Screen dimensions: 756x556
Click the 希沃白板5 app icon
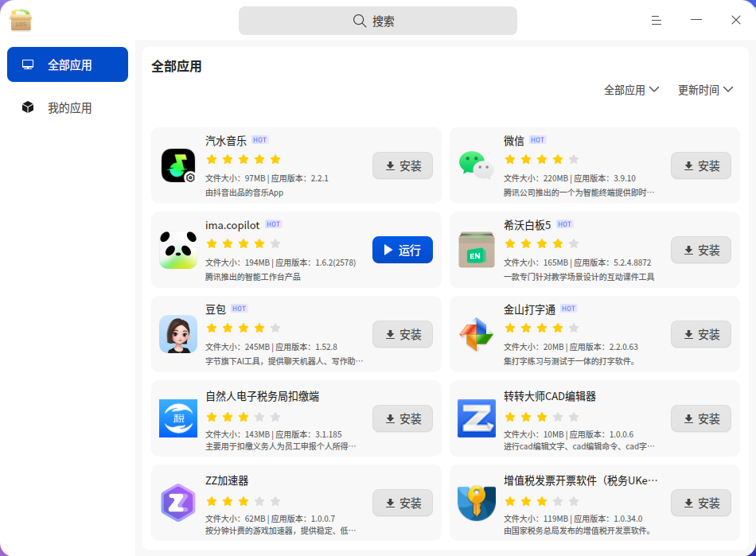[x=477, y=250]
